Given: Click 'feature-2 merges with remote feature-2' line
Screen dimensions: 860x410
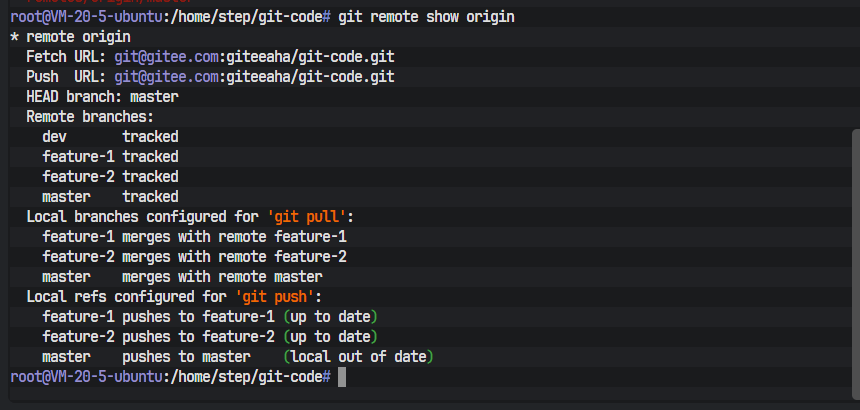Looking at the screenshot, I should click(x=194, y=257).
